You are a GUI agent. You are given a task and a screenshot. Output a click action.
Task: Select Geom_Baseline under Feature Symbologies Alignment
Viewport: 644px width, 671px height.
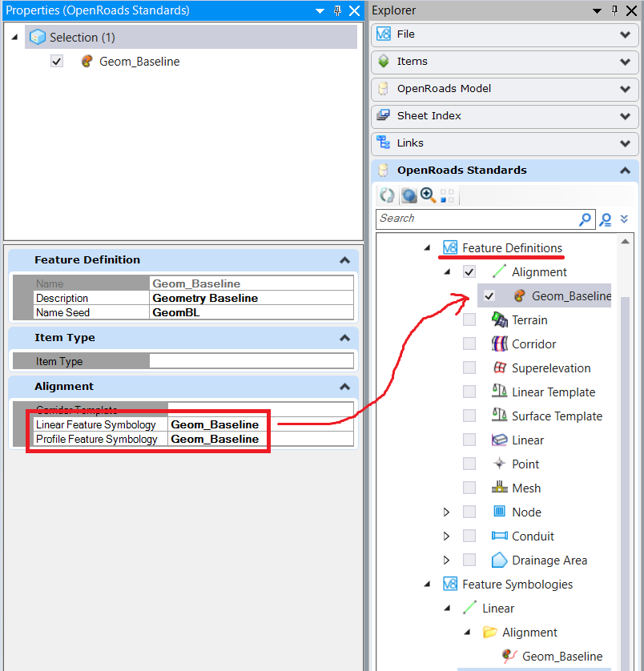click(x=562, y=656)
